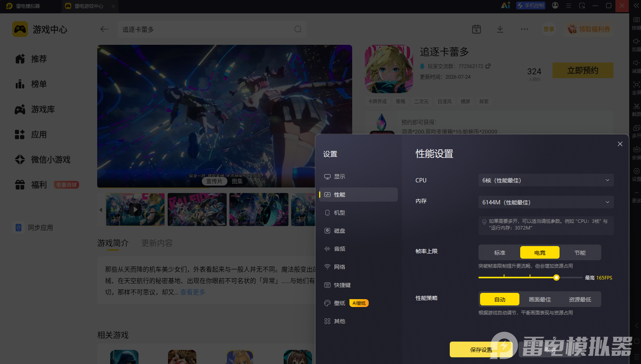
Task: Switch media view to 宣传片 trailer
Action: point(214,181)
